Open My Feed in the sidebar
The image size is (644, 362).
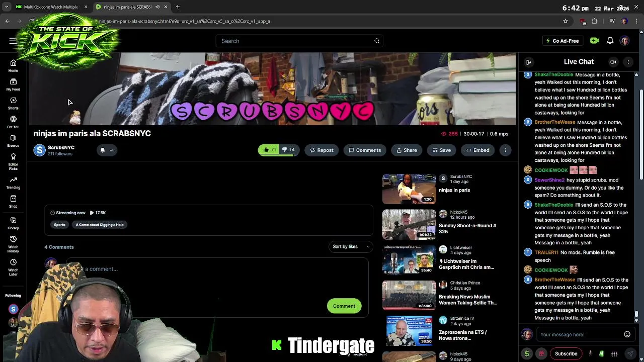tap(13, 85)
